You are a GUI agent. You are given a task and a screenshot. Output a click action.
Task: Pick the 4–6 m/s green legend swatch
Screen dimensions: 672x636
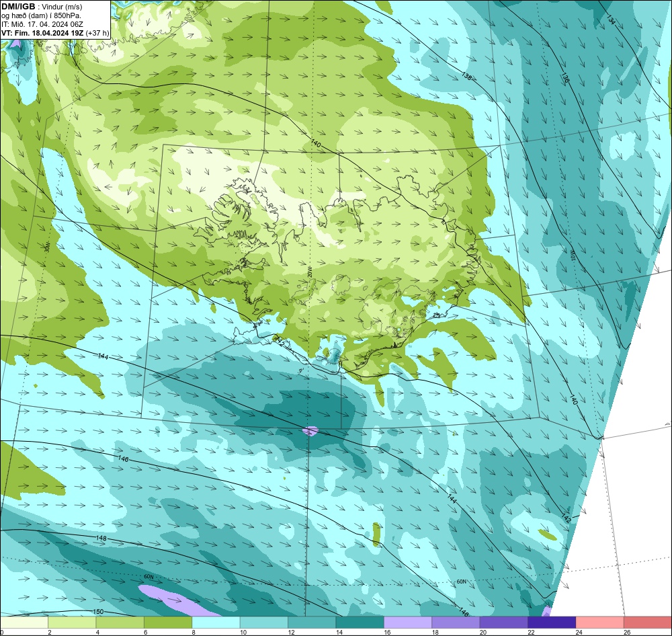pos(120,623)
